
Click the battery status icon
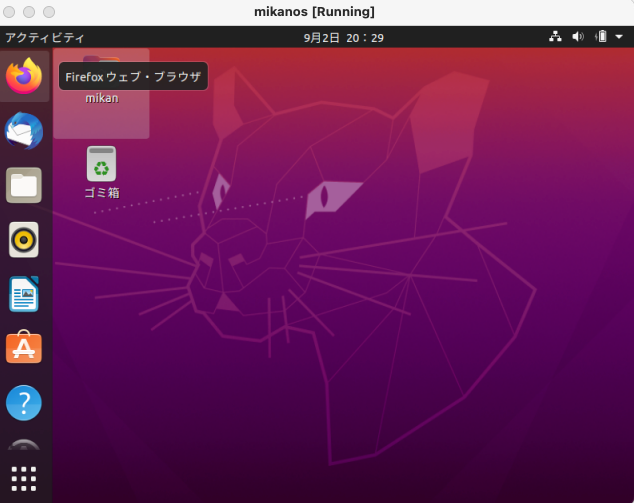coord(601,37)
